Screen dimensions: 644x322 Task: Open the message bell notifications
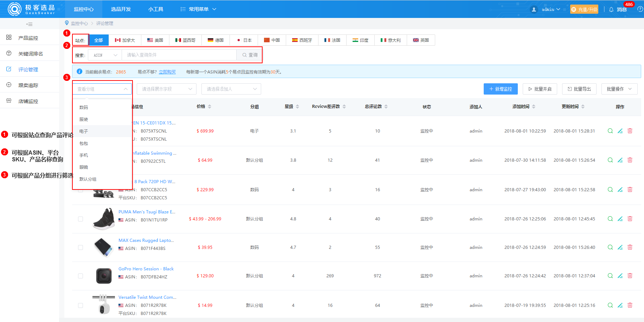pos(611,9)
